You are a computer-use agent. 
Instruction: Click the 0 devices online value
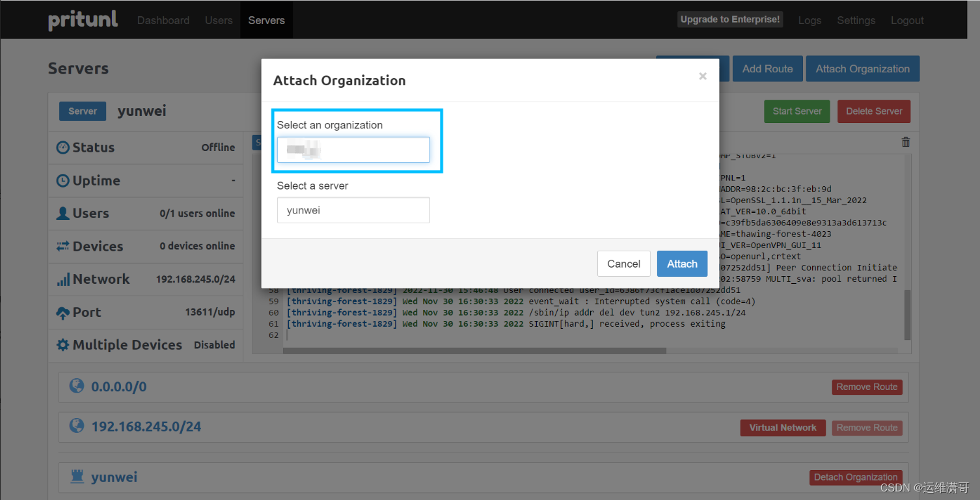click(197, 246)
